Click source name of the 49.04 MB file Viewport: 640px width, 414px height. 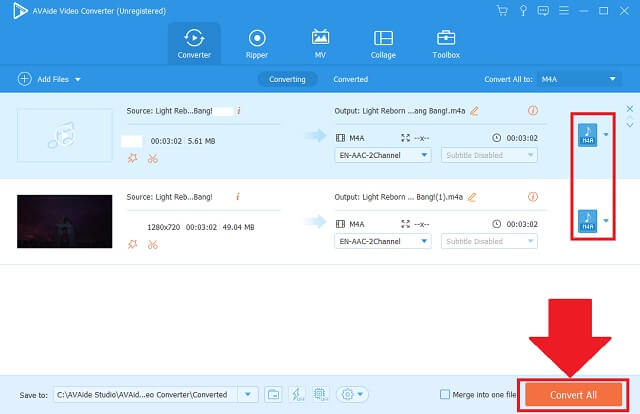tap(169, 197)
